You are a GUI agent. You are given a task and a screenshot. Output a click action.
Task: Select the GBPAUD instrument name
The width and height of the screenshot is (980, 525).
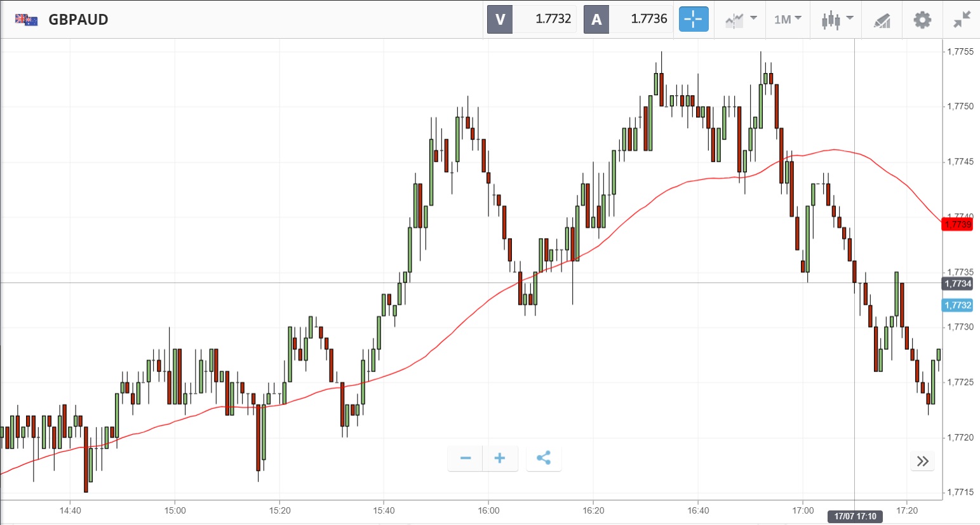point(78,20)
